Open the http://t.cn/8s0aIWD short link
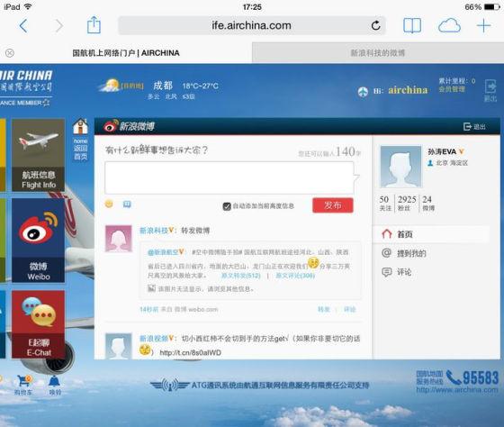The height and width of the screenshot is (427, 504). [x=190, y=352]
